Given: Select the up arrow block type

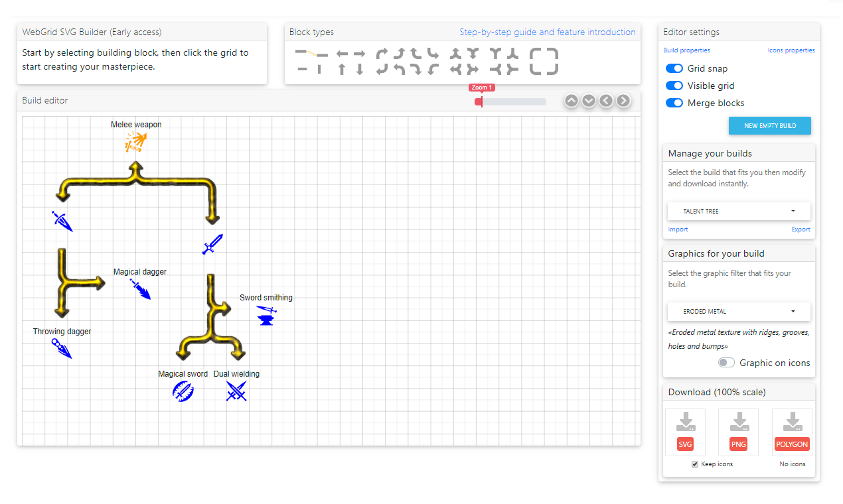Looking at the screenshot, I should (x=342, y=69).
